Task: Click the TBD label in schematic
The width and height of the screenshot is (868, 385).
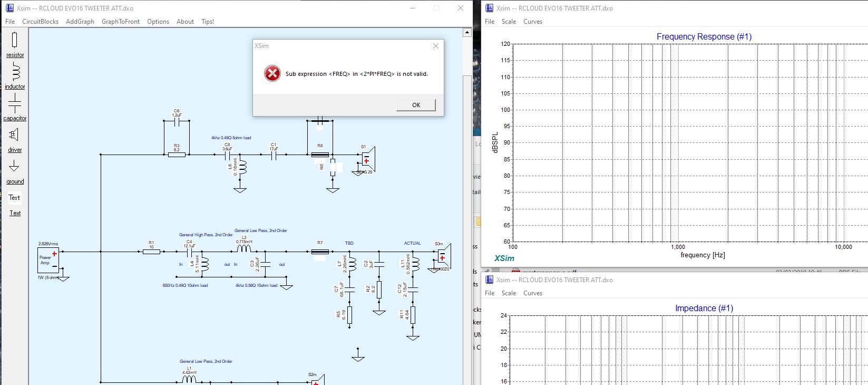Action: click(x=349, y=243)
